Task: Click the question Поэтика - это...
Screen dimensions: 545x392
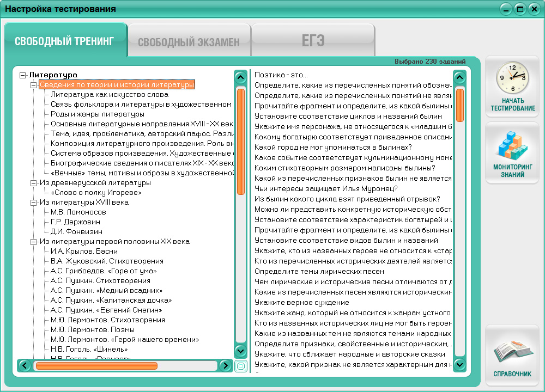Action: (x=281, y=75)
